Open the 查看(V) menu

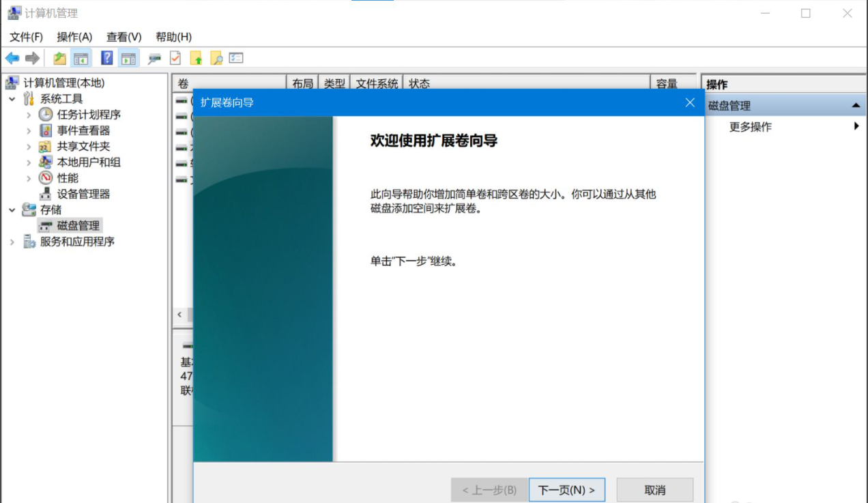coord(124,37)
